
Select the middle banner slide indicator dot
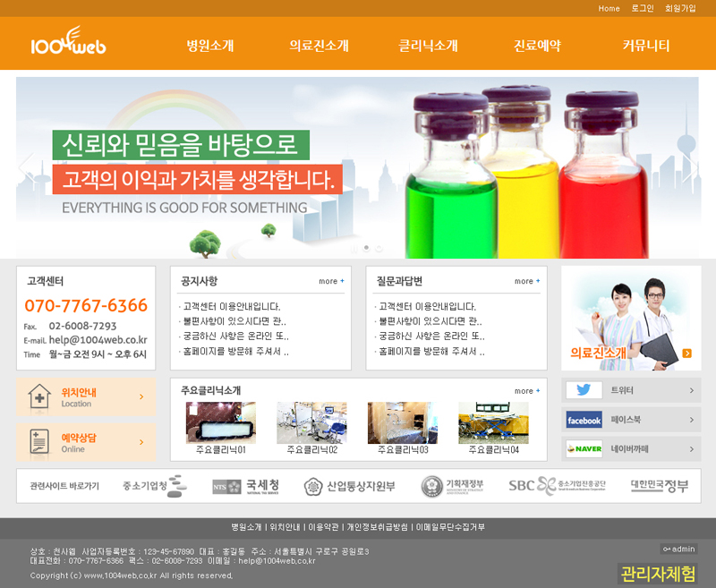pyautogui.click(x=366, y=248)
